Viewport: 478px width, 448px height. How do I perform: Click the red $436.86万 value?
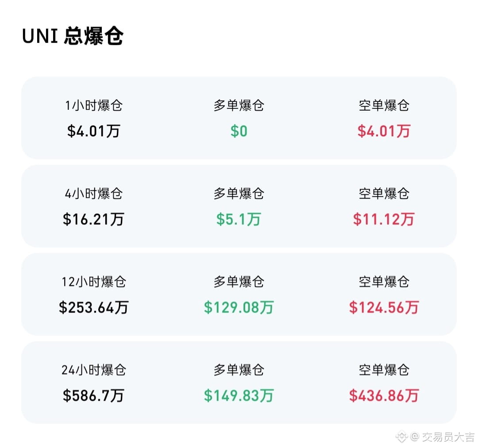(x=384, y=396)
